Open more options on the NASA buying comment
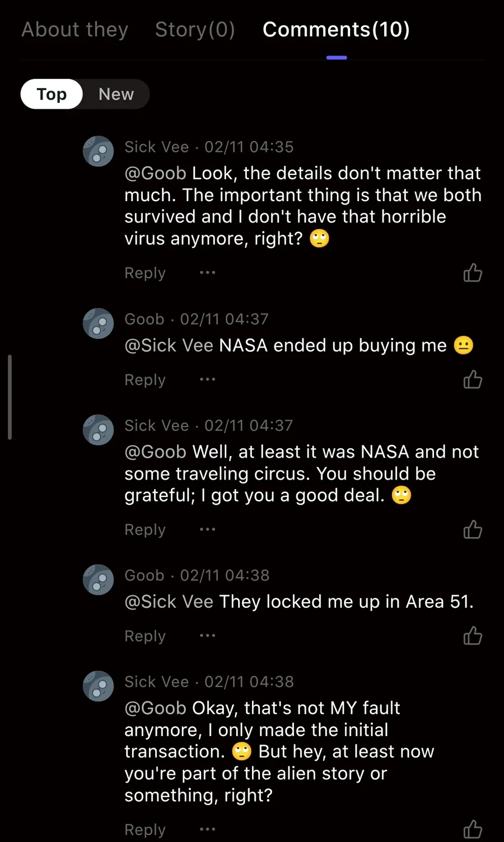 (x=207, y=380)
